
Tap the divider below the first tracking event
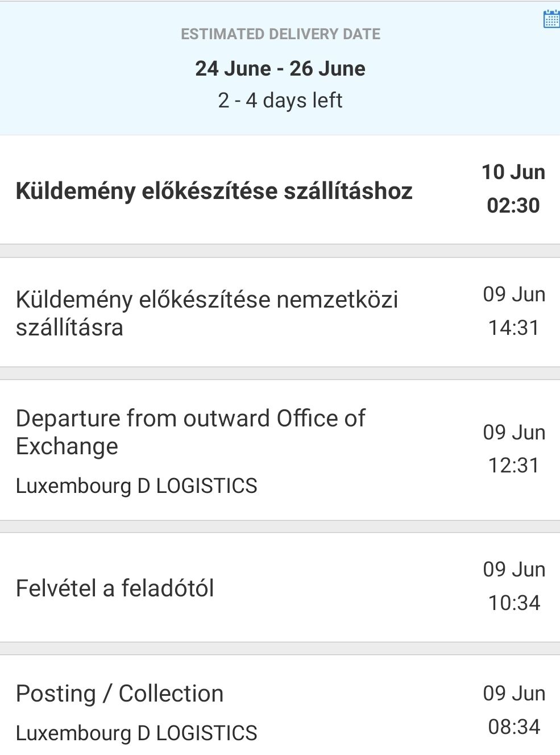[x=280, y=251]
